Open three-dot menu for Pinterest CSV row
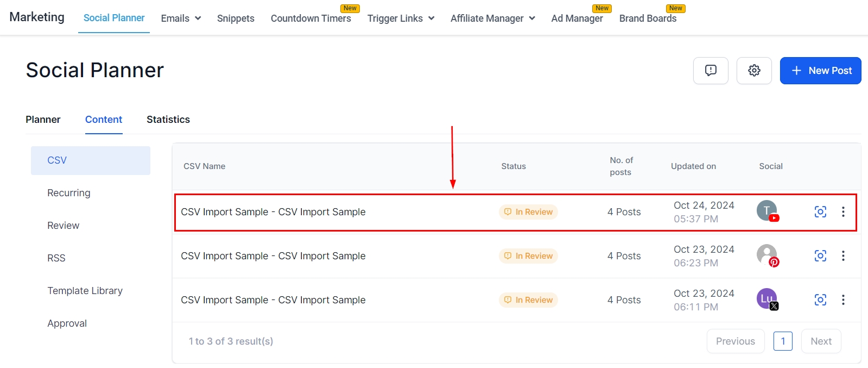Image resolution: width=868 pixels, height=368 pixels. [x=843, y=256]
